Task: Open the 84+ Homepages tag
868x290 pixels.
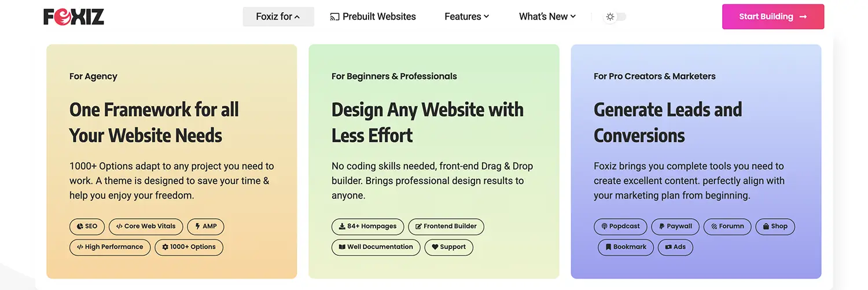Action: point(367,226)
